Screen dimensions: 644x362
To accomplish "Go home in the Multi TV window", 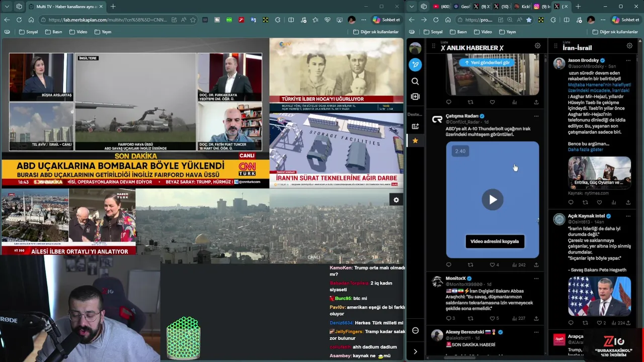I will click(31, 20).
